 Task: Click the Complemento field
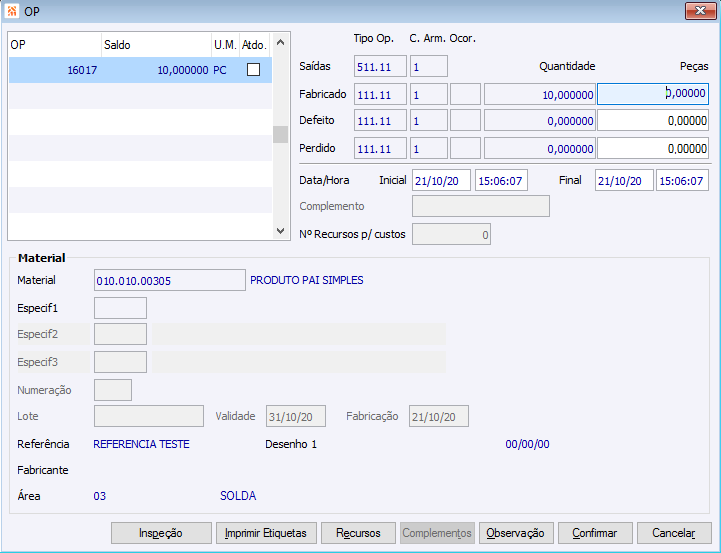481,206
